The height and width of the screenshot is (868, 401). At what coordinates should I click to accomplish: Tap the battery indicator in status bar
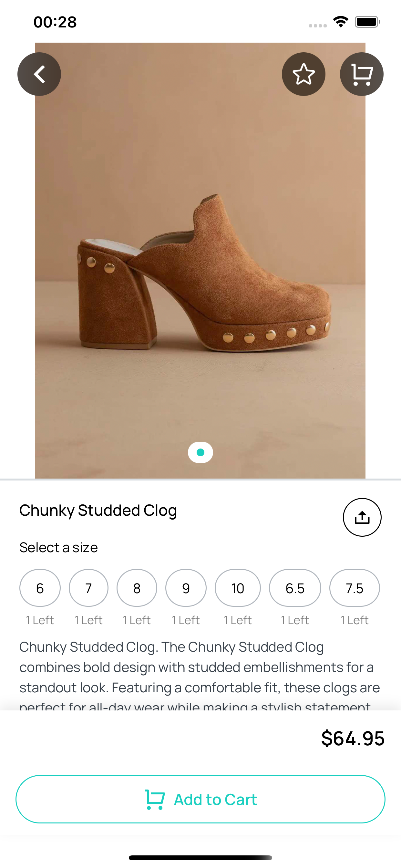click(367, 22)
